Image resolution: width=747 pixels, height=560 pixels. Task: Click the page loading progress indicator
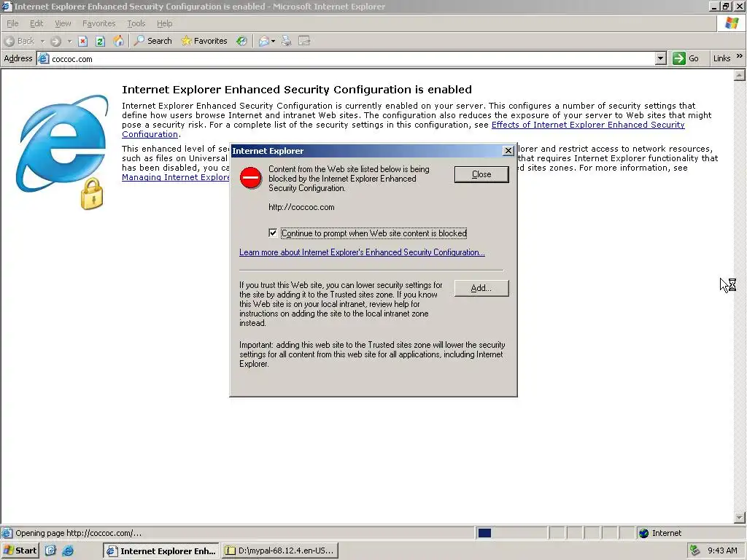point(484,533)
